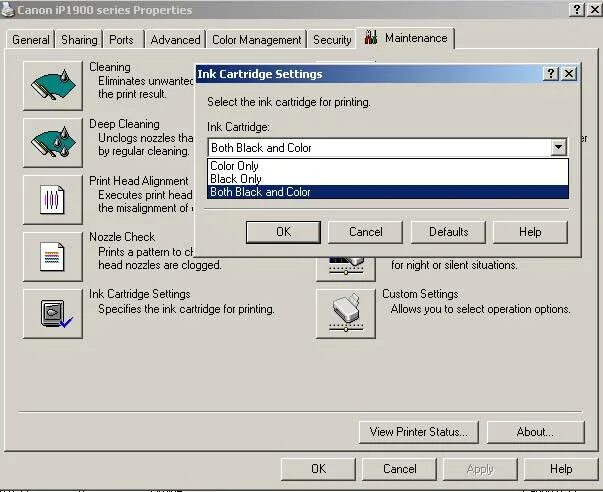Click the Cleaning icon button

[x=53, y=85]
